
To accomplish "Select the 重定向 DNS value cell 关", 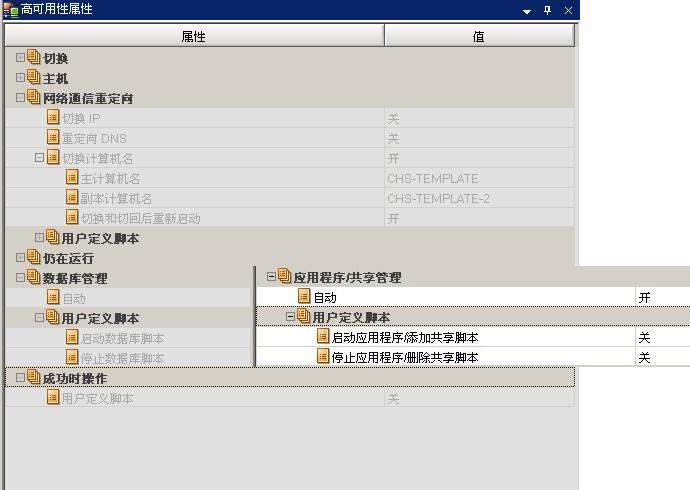I will (480, 138).
